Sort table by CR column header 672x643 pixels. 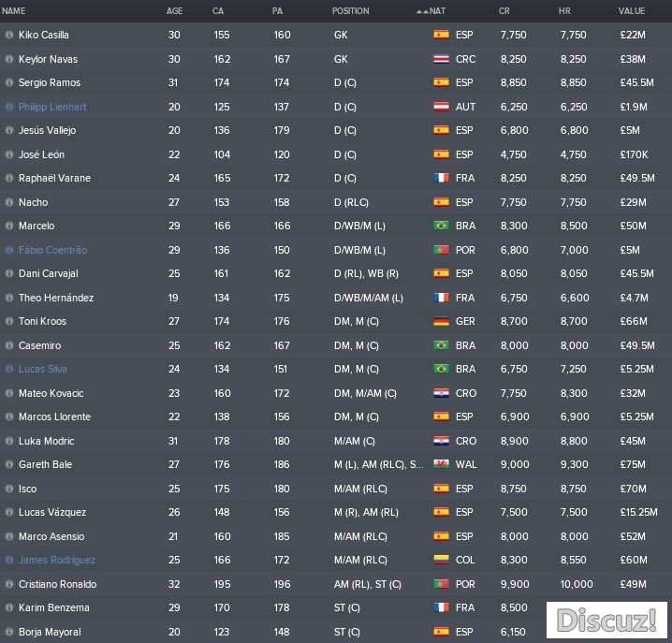click(504, 11)
